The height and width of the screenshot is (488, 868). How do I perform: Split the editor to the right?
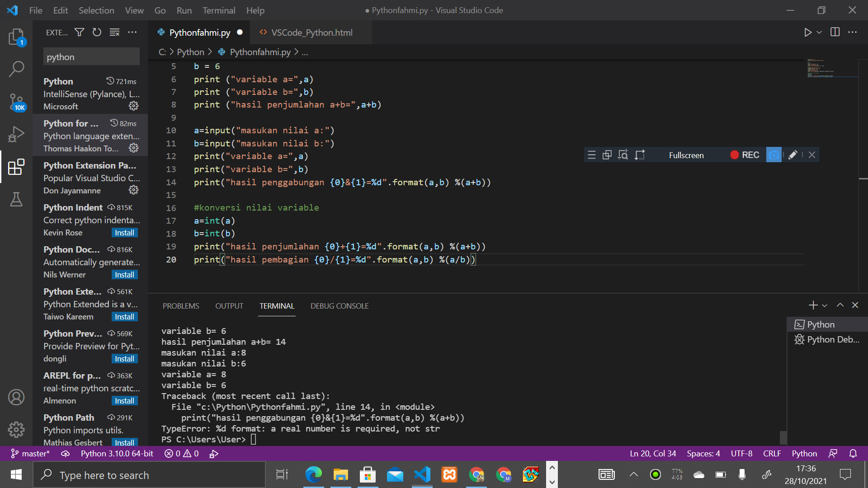tap(835, 32)
